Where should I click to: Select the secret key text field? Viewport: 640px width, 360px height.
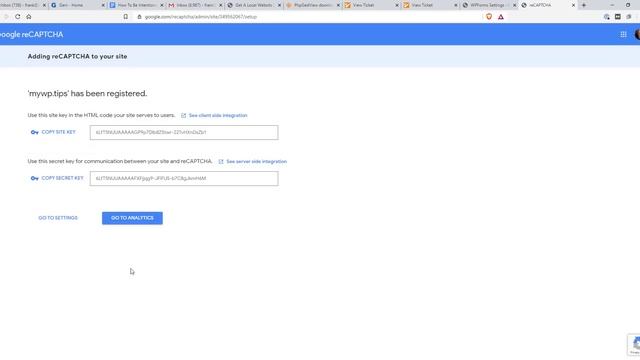[184, 178]
